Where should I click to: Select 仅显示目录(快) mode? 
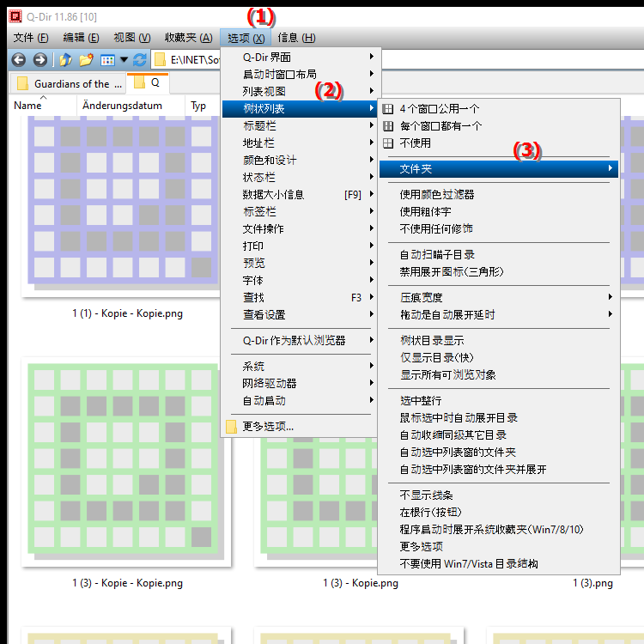499,358
